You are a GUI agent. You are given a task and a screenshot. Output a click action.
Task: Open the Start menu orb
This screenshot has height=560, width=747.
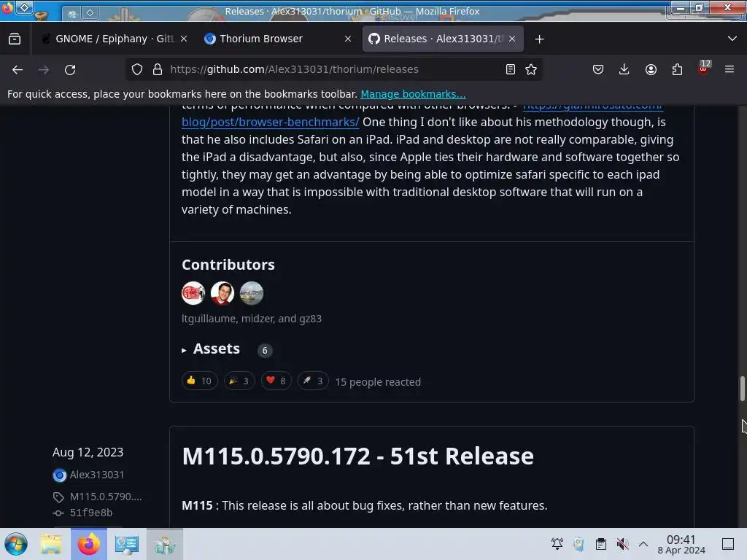coord(16,544)
